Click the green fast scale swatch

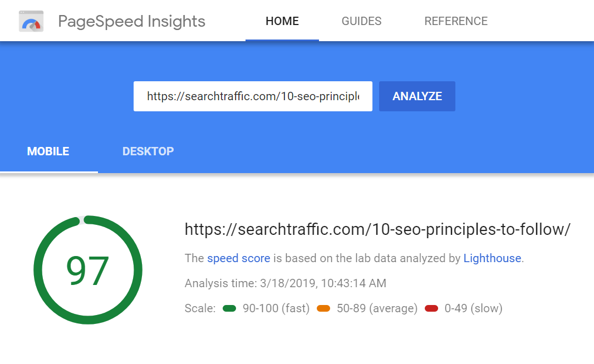pos(229,308)
